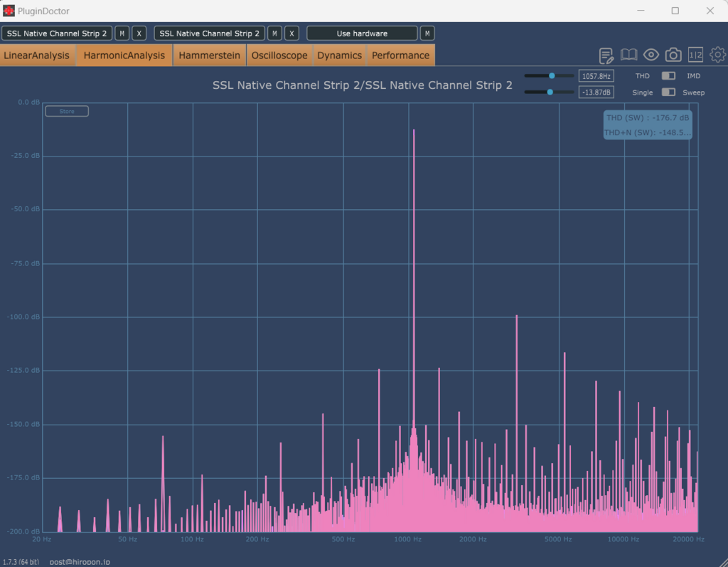The image size is (728, 567).
Task: Open the Hammerstein tab
Action: pos(210,55)
